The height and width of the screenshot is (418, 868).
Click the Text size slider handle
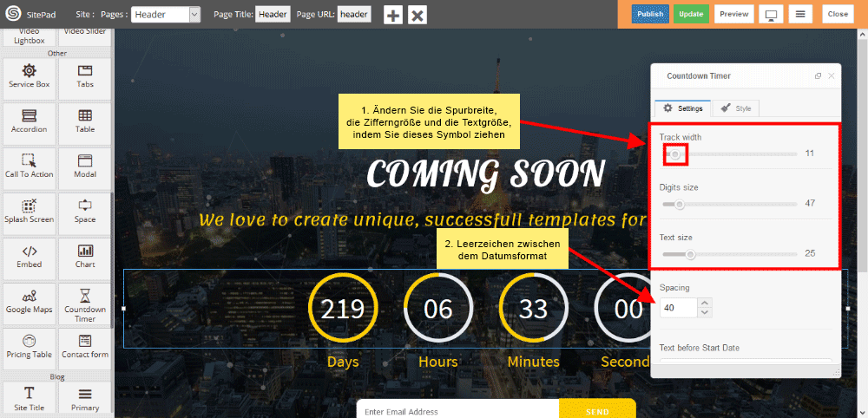pos(690,254)
